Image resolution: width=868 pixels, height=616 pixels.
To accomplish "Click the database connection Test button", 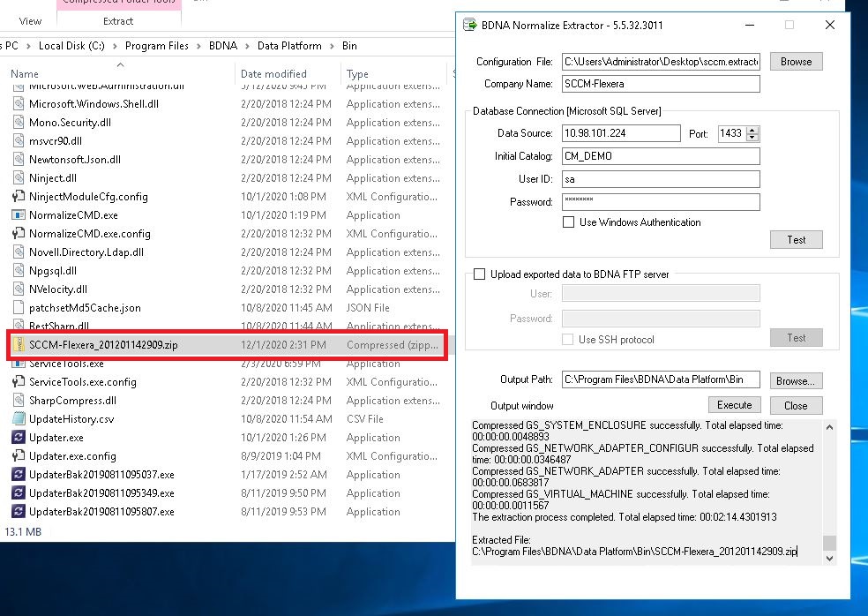I will coord(796,240).
